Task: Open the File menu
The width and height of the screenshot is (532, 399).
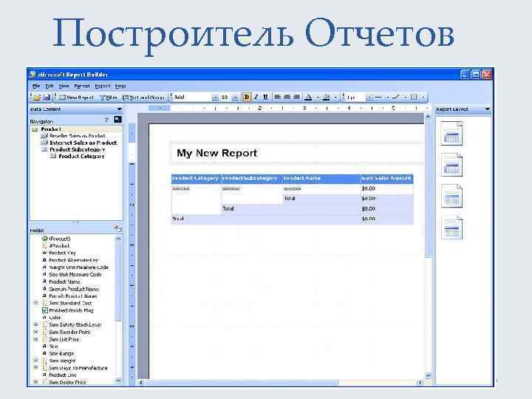Action: pos(36,86)
